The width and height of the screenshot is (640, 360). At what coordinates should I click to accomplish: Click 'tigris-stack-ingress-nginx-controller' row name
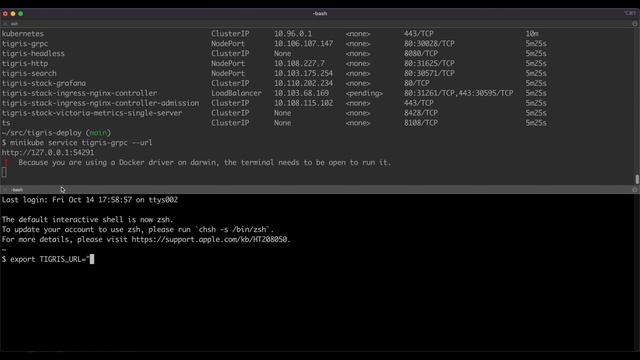point(80,93)
